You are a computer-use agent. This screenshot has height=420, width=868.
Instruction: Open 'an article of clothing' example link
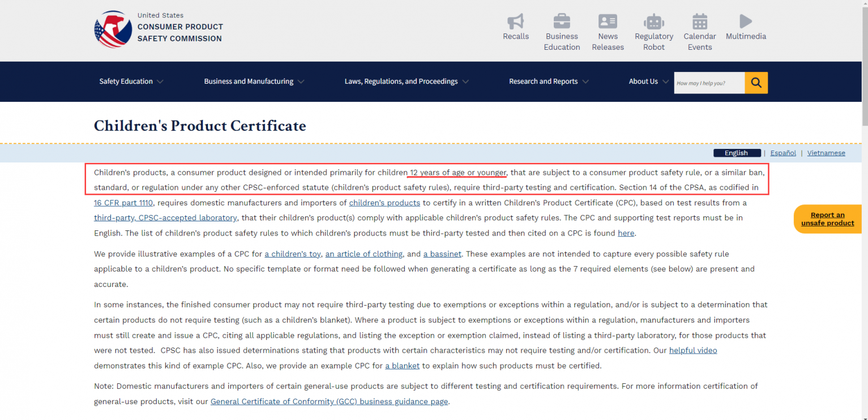[x=364, y=254]
